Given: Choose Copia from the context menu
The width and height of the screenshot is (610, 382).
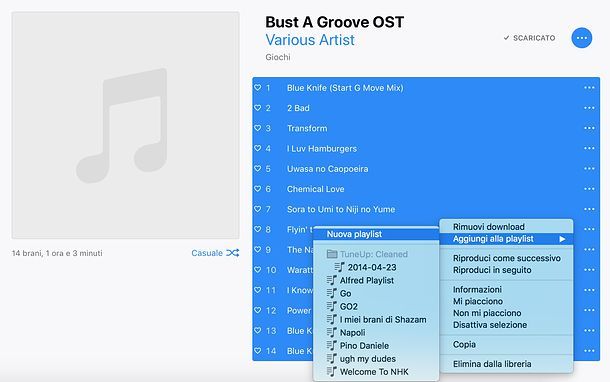Looking at the screenshot, I should (506, 344).
